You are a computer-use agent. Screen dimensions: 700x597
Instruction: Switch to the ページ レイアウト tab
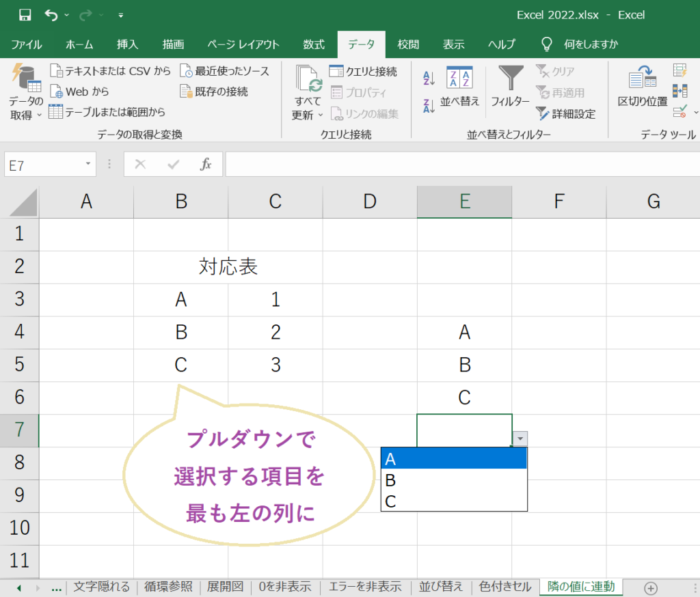(x=243, y=44)
